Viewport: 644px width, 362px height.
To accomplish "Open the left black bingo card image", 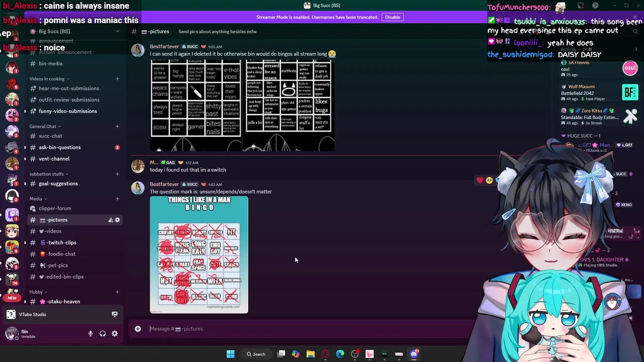I will coord(196,105).
